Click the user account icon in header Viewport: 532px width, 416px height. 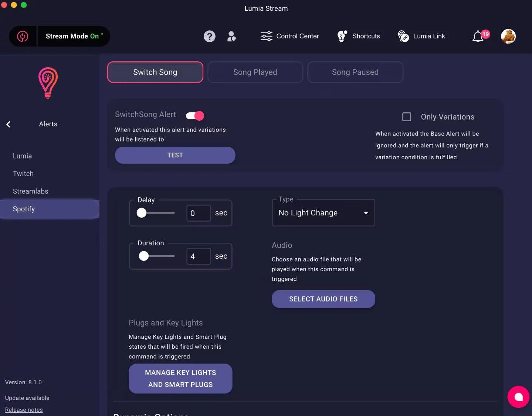click(231, 36)
